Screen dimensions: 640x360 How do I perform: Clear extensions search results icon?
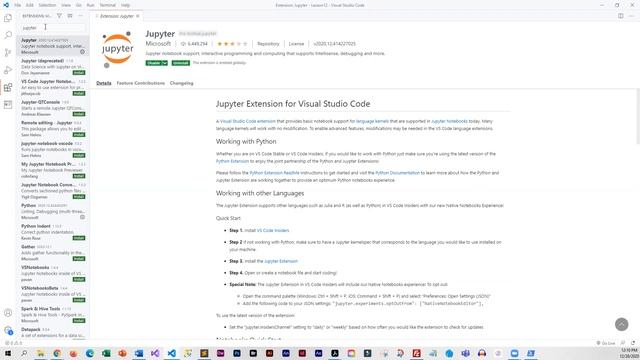tap(70, 16)
